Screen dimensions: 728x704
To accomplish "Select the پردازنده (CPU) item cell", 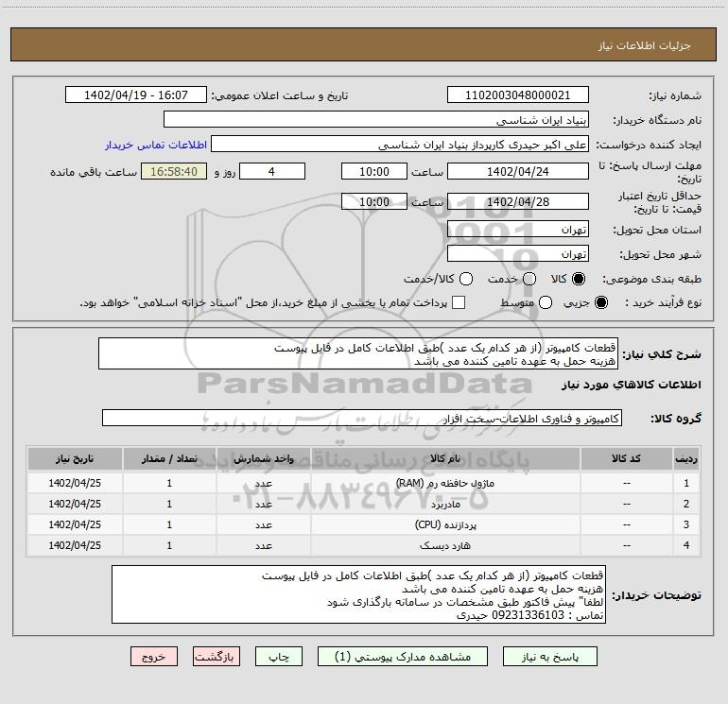I will [445, 524].
